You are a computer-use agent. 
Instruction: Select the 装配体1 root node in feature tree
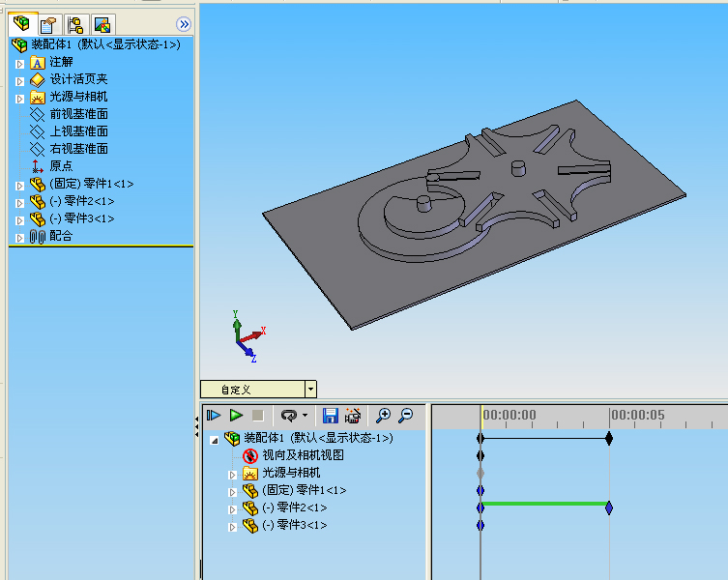[x=105, y=44]
